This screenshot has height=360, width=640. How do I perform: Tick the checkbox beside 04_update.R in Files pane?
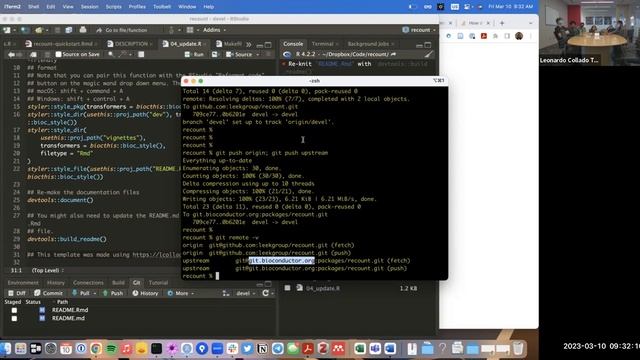[287, 288]
